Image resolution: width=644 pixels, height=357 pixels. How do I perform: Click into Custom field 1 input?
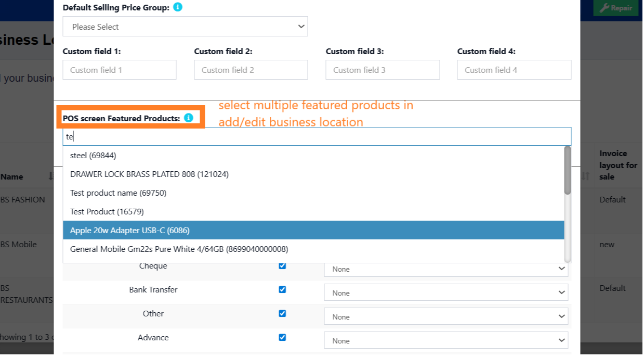pyautogui.click(x=120, y=70)
